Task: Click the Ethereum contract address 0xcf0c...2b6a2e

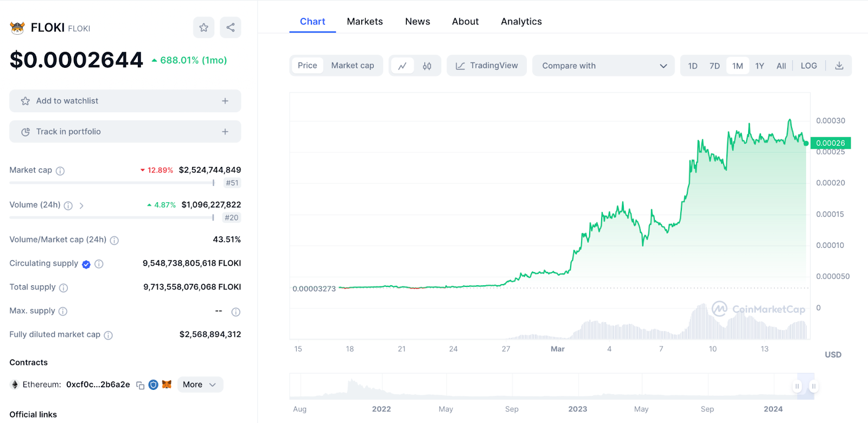Action: [98, 384]
